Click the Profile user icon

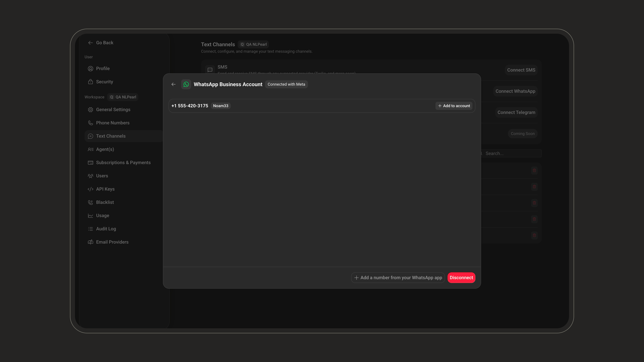click(91, 69)
